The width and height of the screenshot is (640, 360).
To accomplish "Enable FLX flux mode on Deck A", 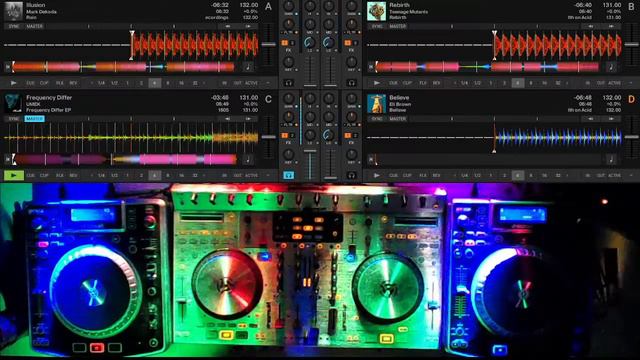I will (x=60, y=83).
